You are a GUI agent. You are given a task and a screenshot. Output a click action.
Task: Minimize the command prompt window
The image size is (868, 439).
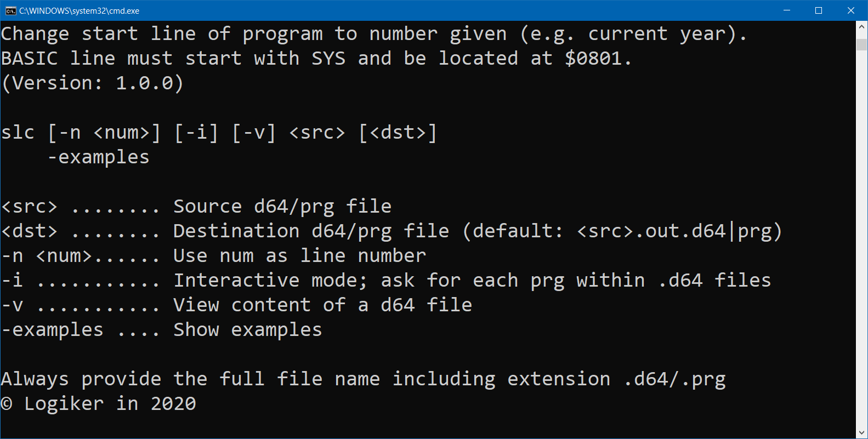click(x=787, y=10)
